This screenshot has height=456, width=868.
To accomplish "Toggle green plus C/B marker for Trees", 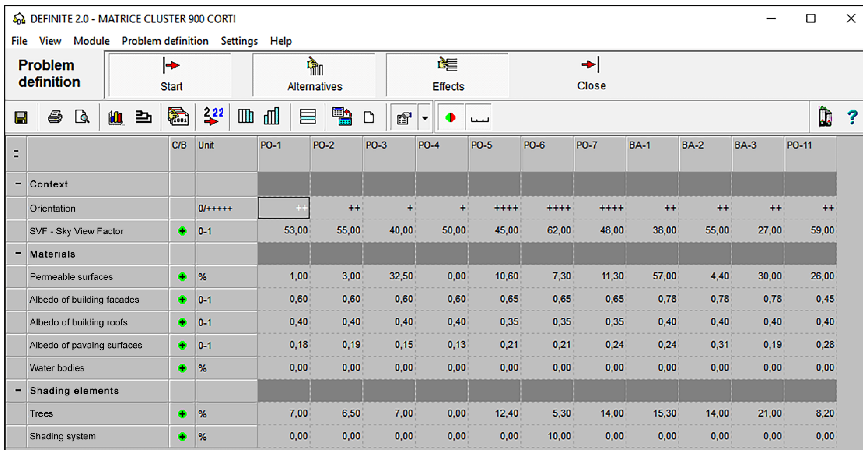I will pos(182,414).
